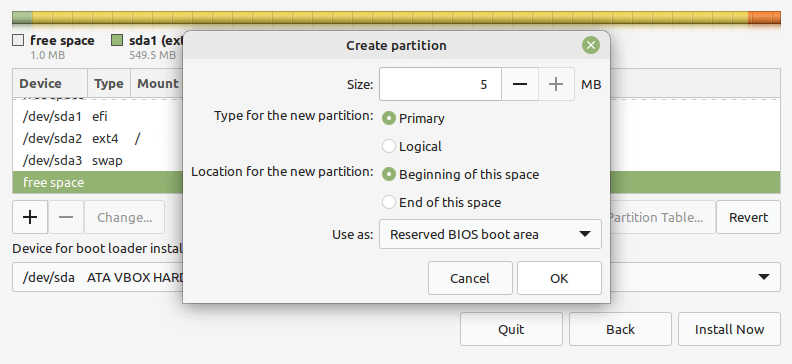This screenshot has width=792, height=364.
Task: Confirm partition creation with OK
Action: (559, 278)
